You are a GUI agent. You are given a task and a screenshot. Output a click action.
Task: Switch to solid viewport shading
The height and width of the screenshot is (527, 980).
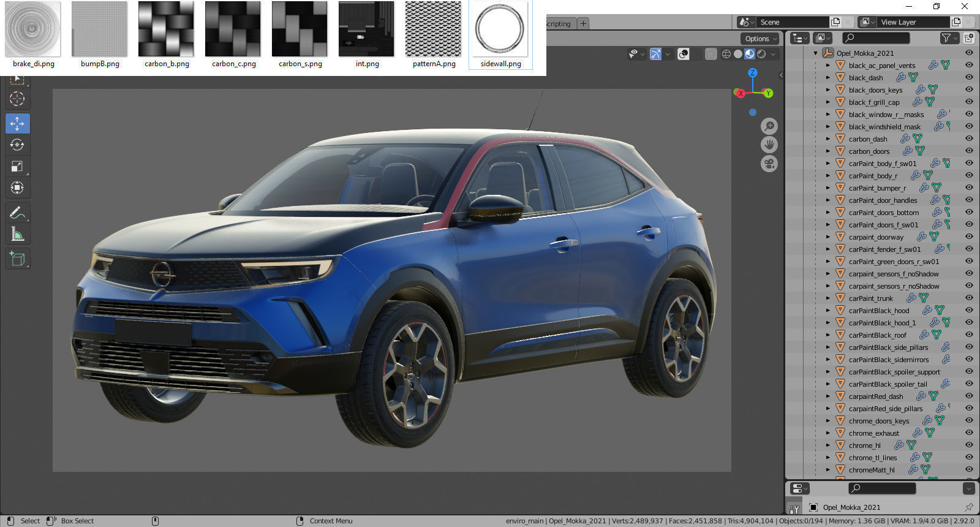738,54
